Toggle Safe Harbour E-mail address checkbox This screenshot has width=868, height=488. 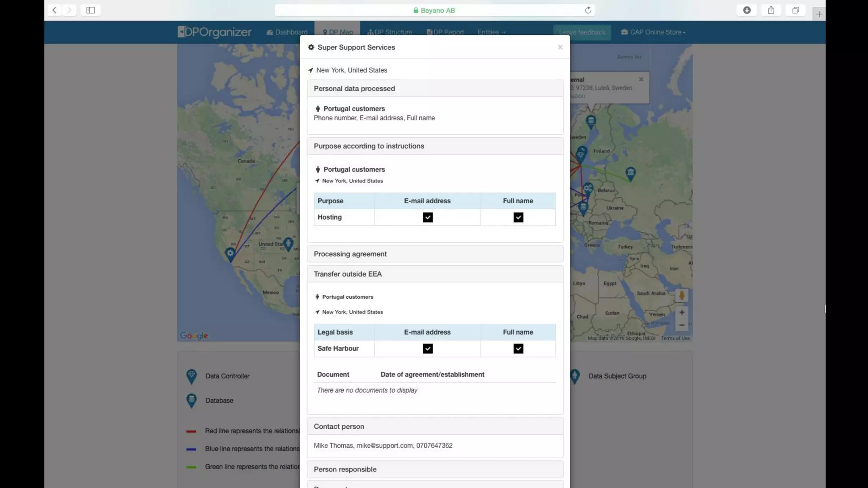(x=427, y=349)
